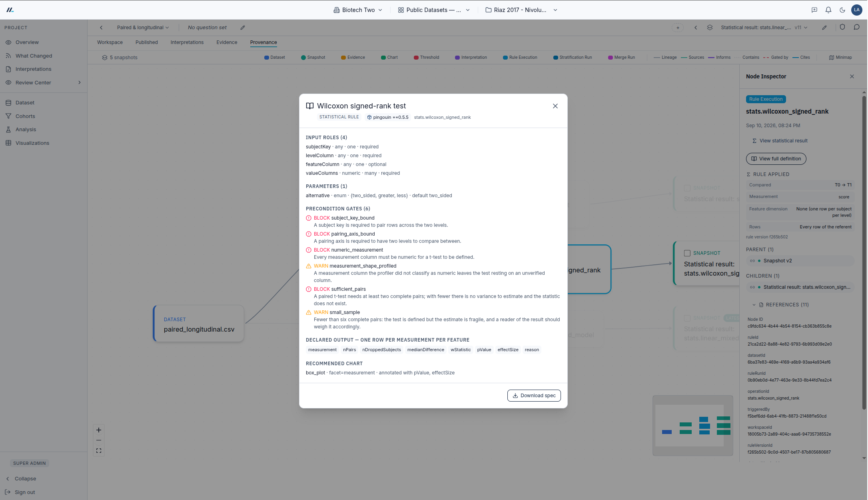The height and width of the screenshot is (500, 868).
Task: Open View statistical result link
Action: [x=780, y=141]
